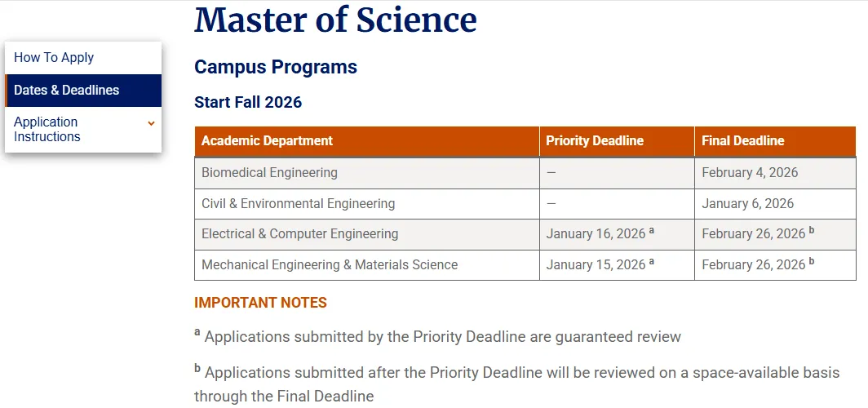Click the Priority Deadline column header

click(595, 141)
